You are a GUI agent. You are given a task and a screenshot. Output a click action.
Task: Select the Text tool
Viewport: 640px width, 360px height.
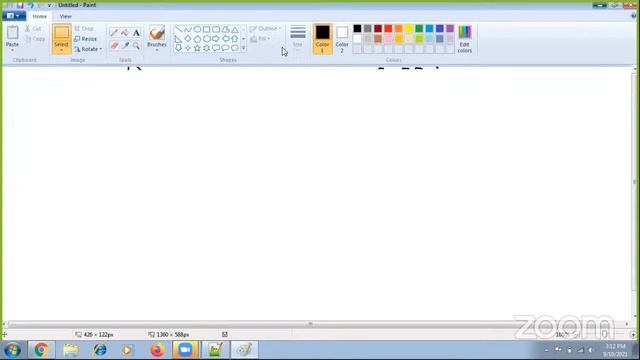coord(136,33)
